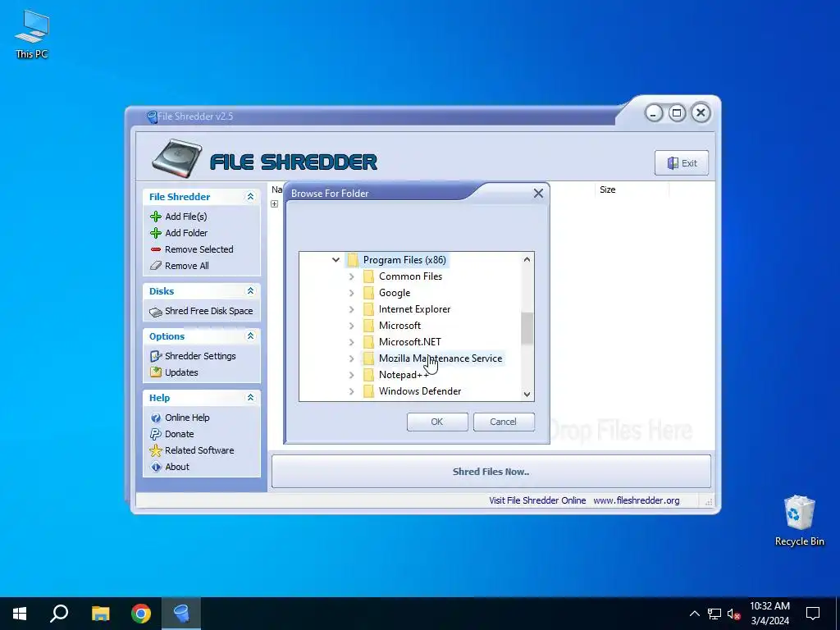The image size is (840, 630).
Task: Click the About info icon
Action: pos(156,467)
